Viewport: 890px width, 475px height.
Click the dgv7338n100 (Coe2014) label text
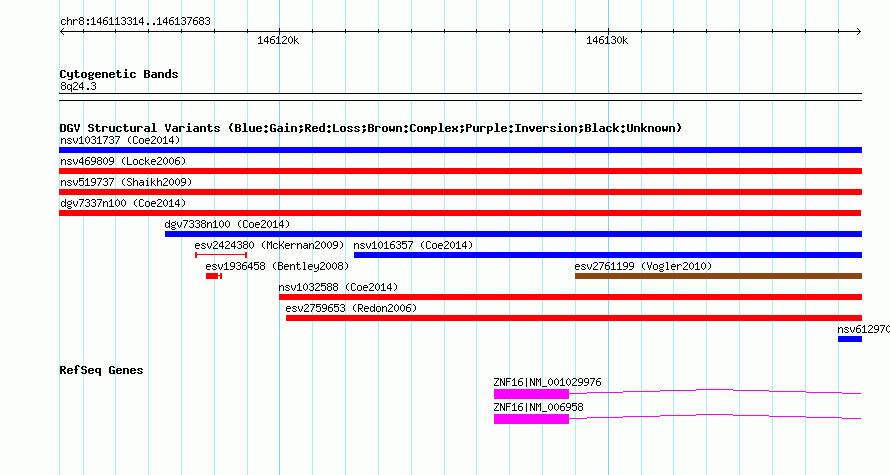click(227, 224)
